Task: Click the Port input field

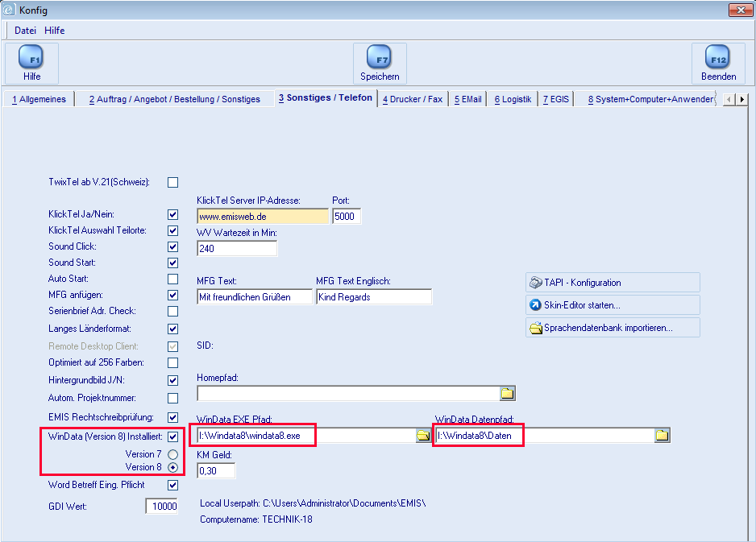Action: coord(347,217)
